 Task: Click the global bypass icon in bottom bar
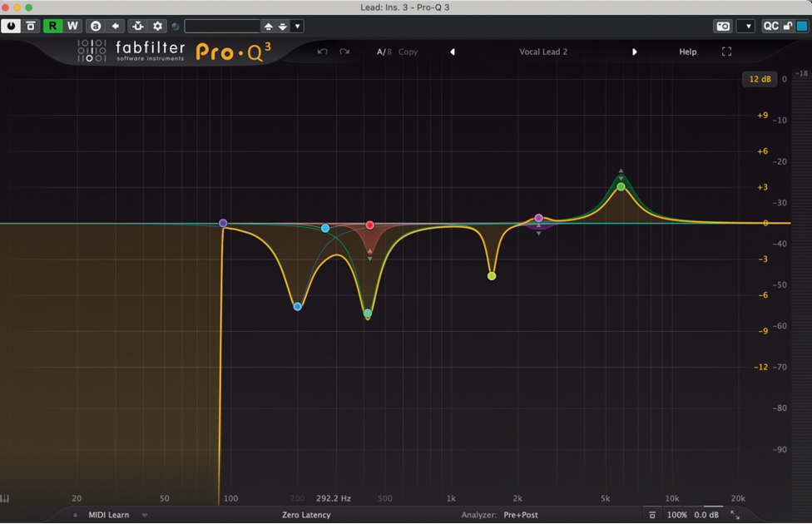pos(652,515)
